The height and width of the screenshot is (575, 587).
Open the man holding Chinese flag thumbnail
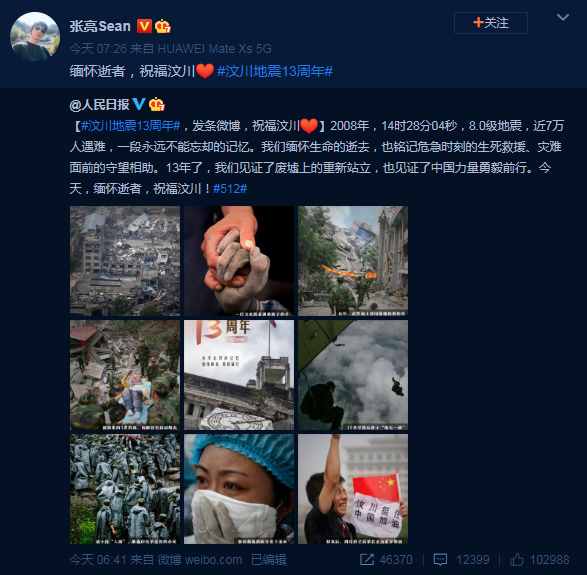tap(353, 489)
